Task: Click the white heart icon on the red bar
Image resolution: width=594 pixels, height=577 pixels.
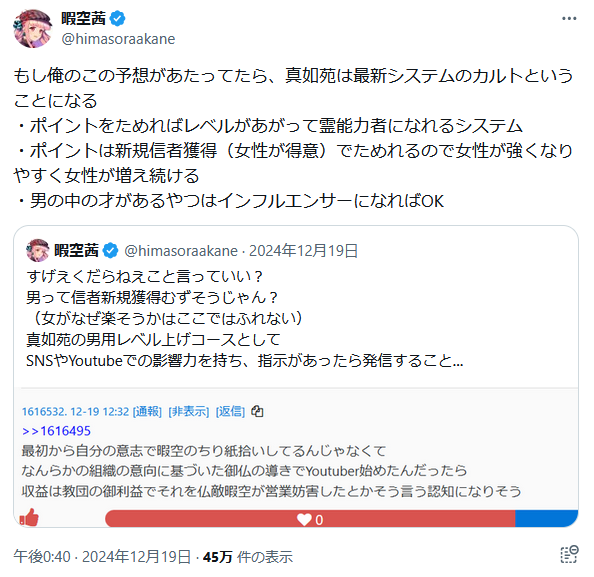Action: 304,519
